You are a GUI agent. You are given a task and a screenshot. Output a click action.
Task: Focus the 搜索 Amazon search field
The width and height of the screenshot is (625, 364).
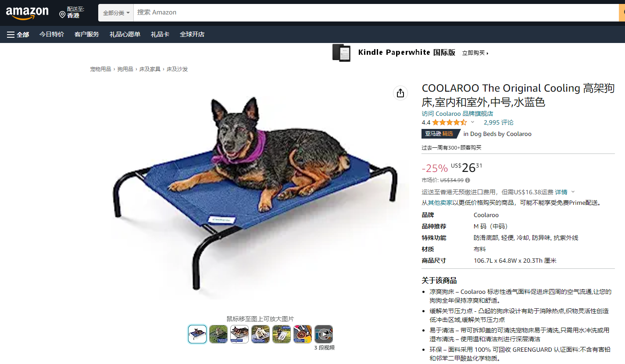[x=376, y=13]
